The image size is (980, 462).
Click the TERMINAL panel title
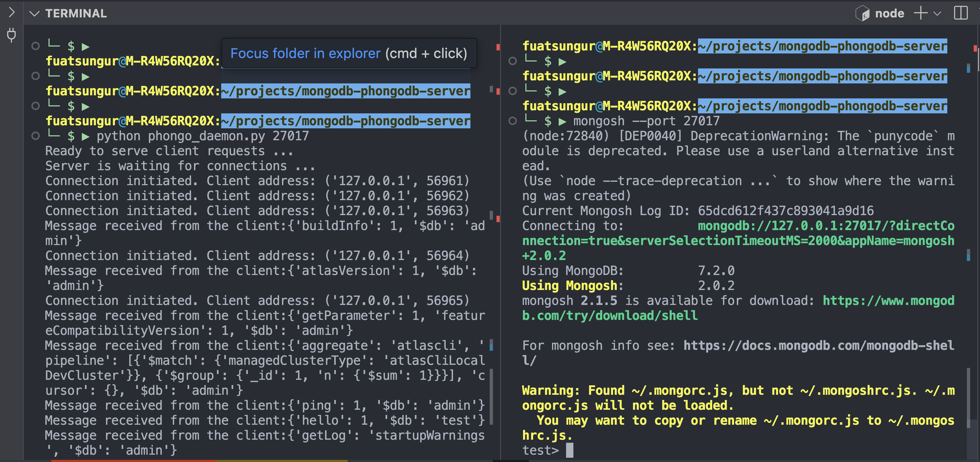click(76, 14)
